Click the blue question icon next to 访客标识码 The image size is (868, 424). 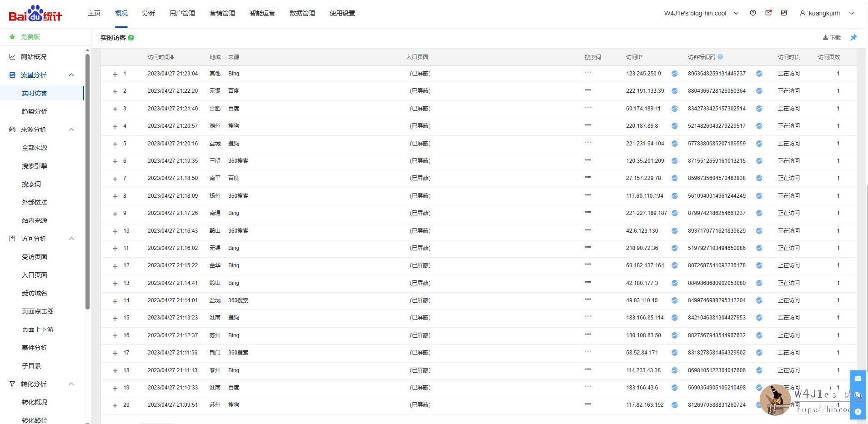tap(720, 57)
